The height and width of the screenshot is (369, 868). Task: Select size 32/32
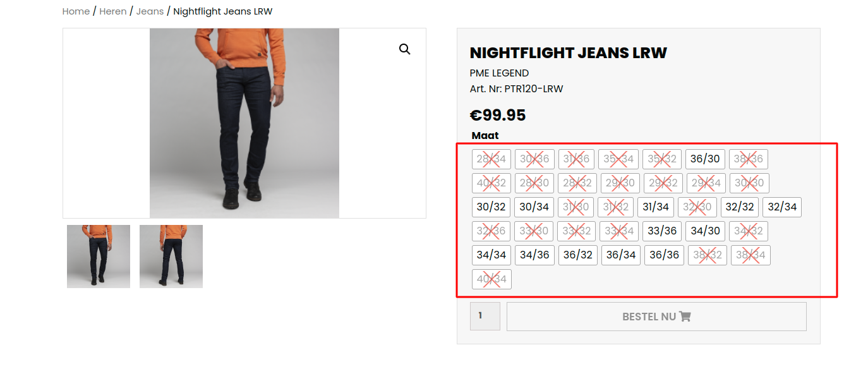pos(740,207)
